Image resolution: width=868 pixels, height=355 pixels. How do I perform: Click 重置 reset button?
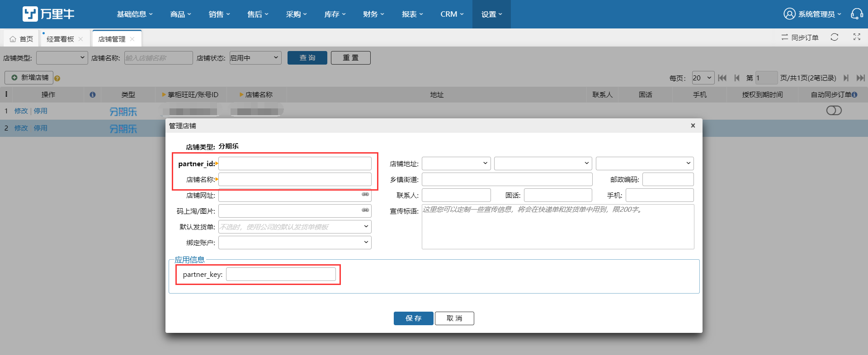(351, 57)
